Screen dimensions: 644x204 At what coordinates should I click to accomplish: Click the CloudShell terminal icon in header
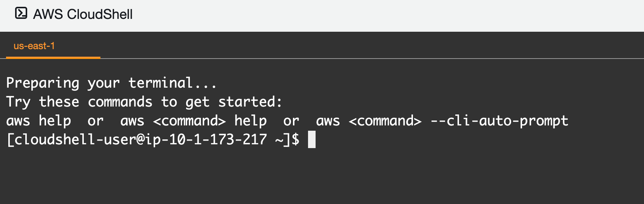point(21,13)
